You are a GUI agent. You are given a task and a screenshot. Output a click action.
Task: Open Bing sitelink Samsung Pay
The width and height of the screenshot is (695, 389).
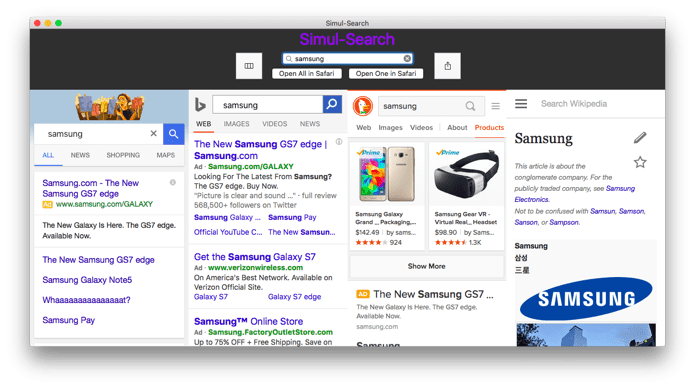(x=292, y=218)
